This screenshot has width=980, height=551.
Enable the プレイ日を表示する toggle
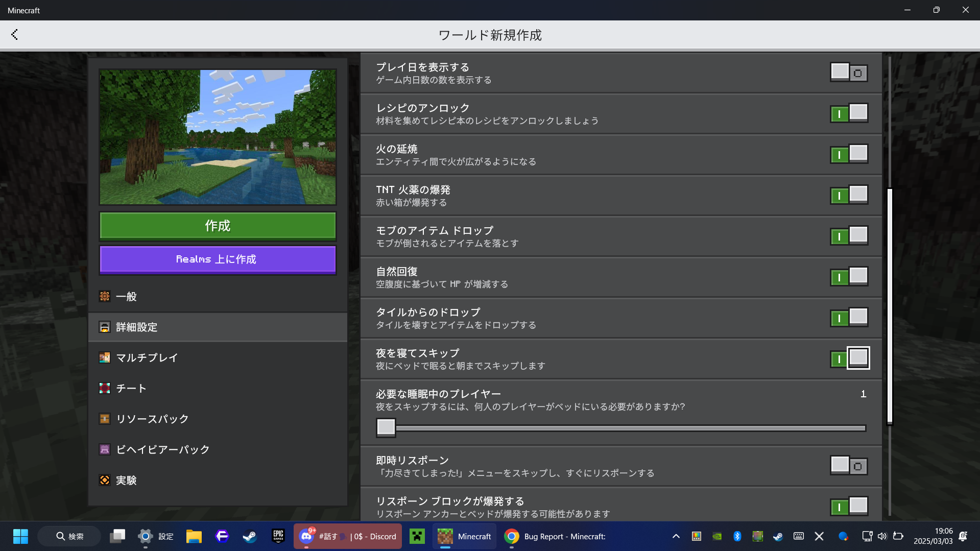849,73
